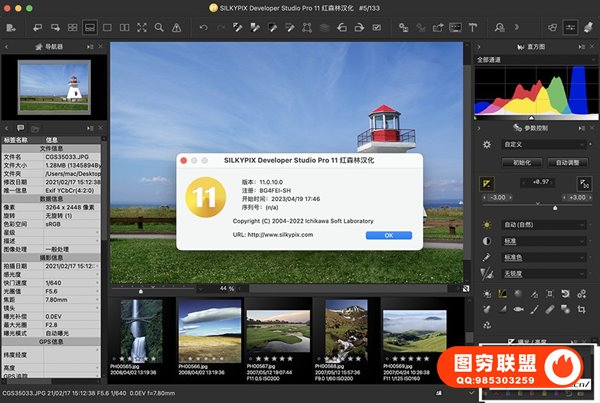Select the waterfall thumbnail PH00565.jpg
600x403 pixels.
pos(140,327)
